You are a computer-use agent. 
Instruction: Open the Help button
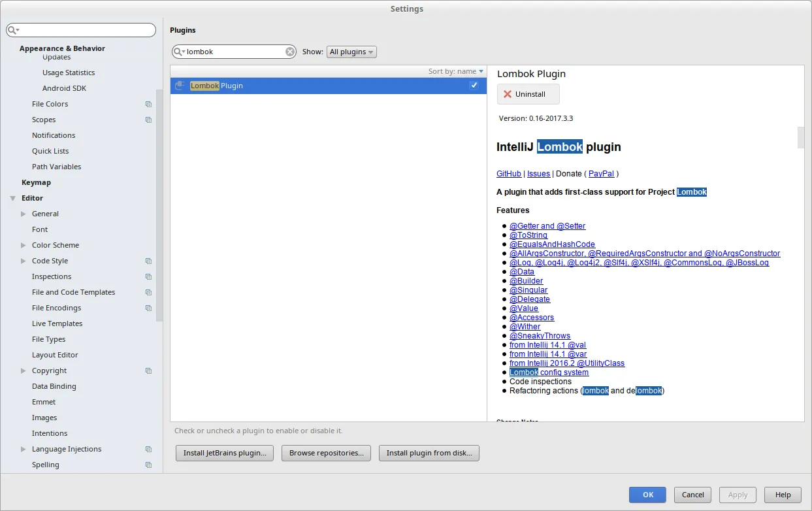[783, 495]
